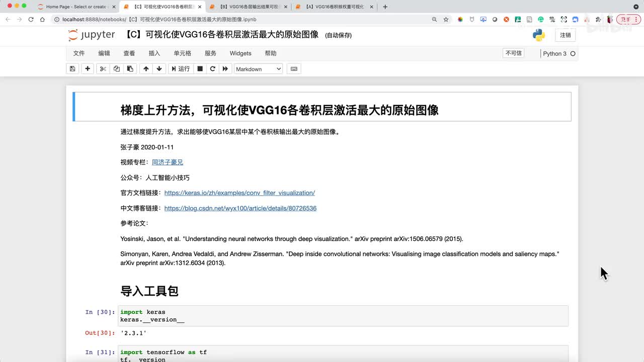
Task: Click the Jupyter logo
Action: pyautogui.click(x=92, y=35)
